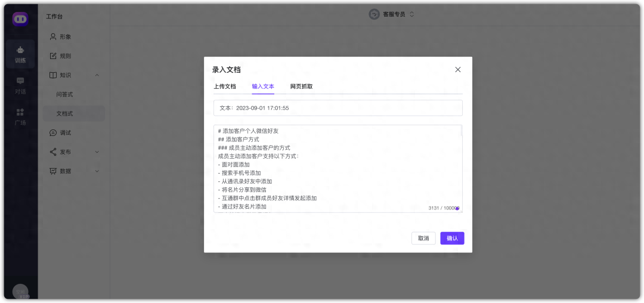Open the 广场 section in the left rail

pos(20,116)
